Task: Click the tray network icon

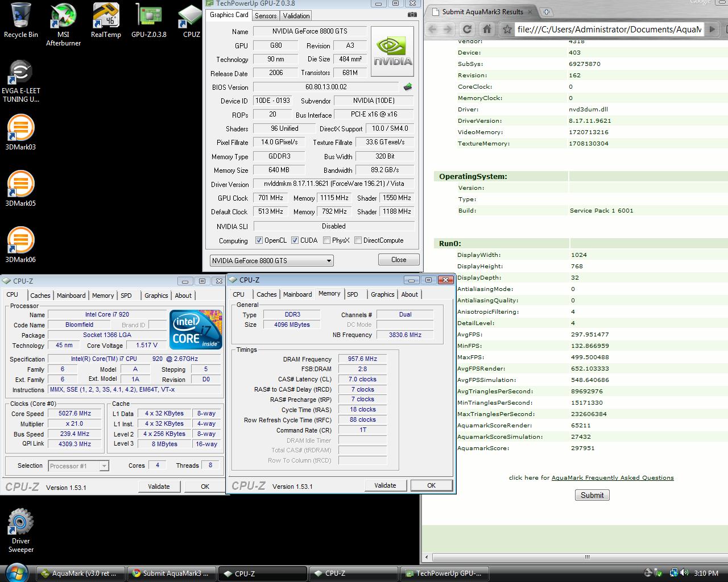Action: [x=674, y=573]
